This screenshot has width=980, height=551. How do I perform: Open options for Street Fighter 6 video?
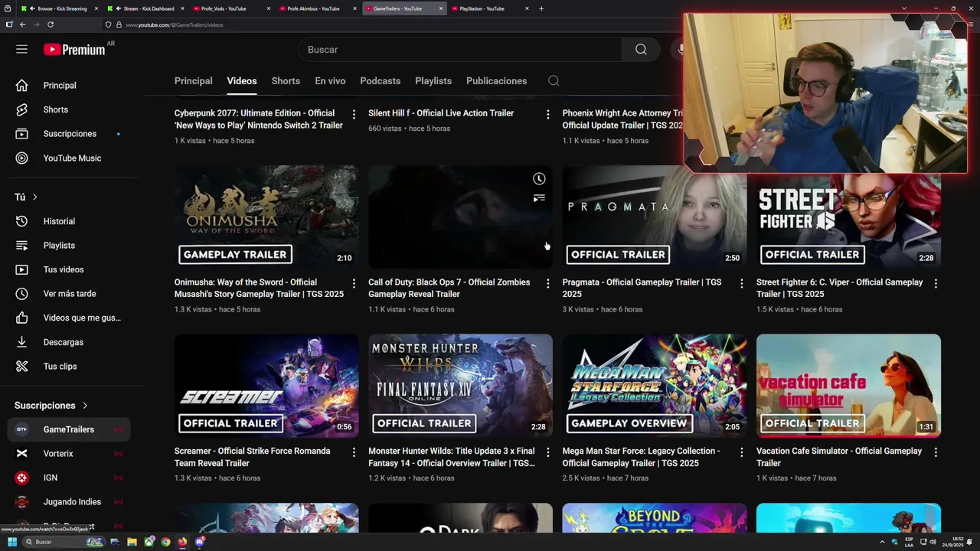[935, 283]
